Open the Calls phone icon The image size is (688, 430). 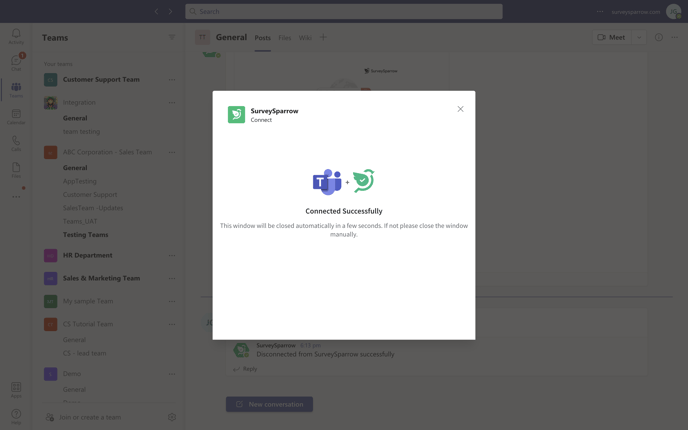(16, 143)
